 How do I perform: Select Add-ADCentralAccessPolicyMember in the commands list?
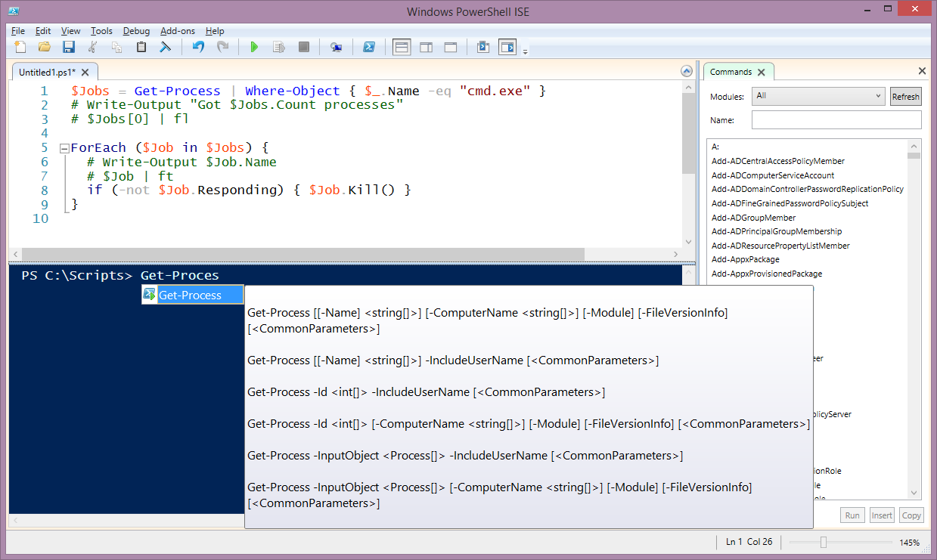778,161
